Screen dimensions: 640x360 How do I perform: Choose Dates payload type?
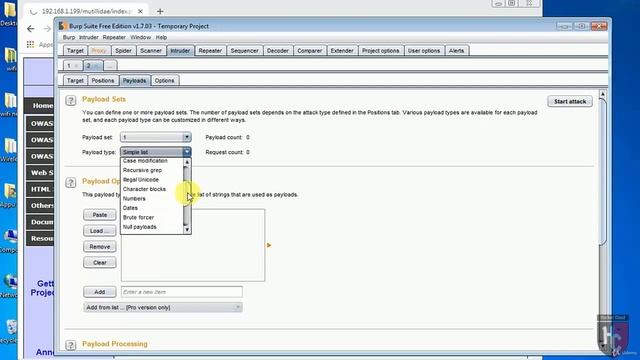pos(130,208)
